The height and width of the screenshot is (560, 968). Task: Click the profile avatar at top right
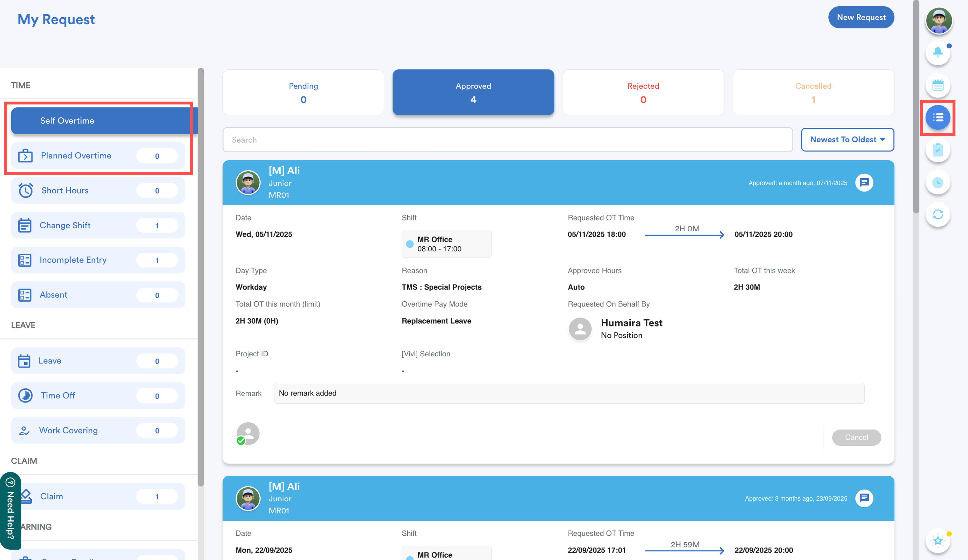click(939, 21)
